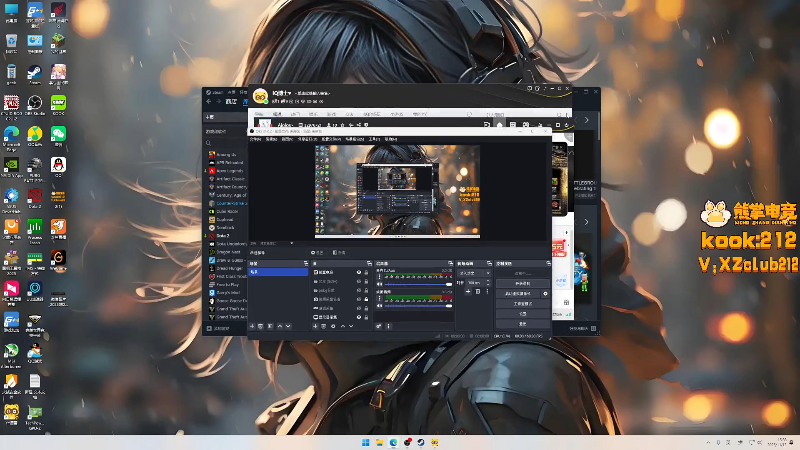This screenshot has width=800, height=450.
Task: Open the OBS Tools menu
Action: pos(374,139)
